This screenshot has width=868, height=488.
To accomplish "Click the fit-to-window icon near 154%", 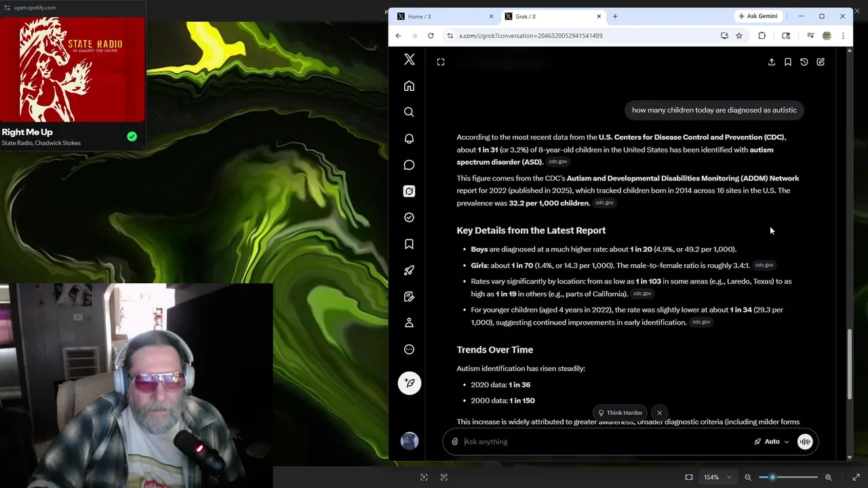I will tap(689, 477).
